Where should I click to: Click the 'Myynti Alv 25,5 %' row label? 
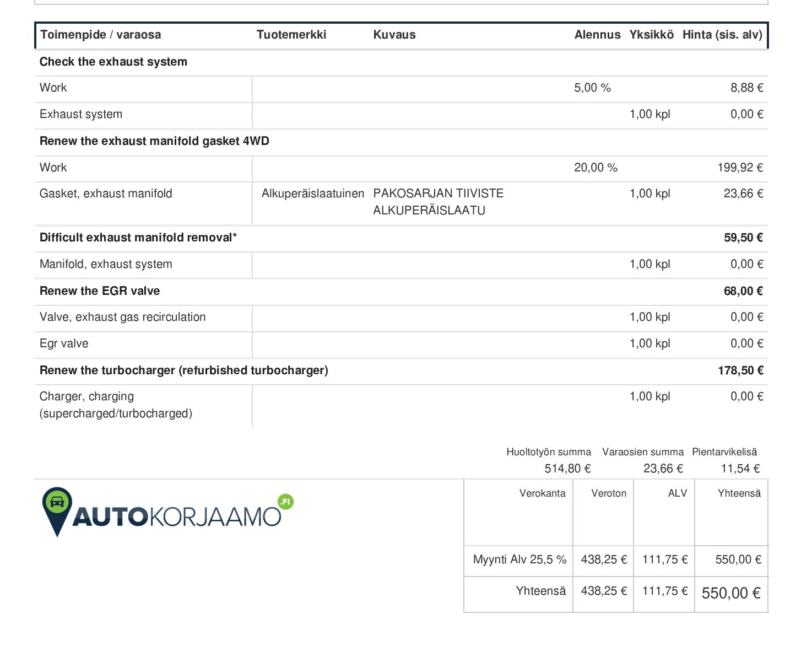519,559
